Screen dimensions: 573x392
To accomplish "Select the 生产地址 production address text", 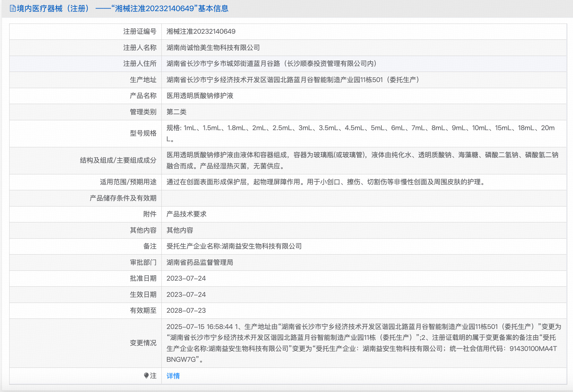I will tap(293, 80).
